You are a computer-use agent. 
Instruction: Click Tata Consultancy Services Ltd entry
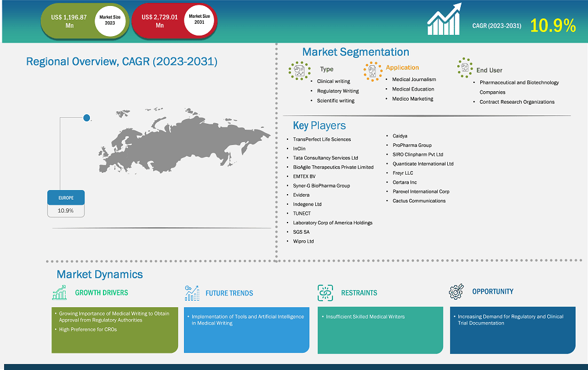325,158
